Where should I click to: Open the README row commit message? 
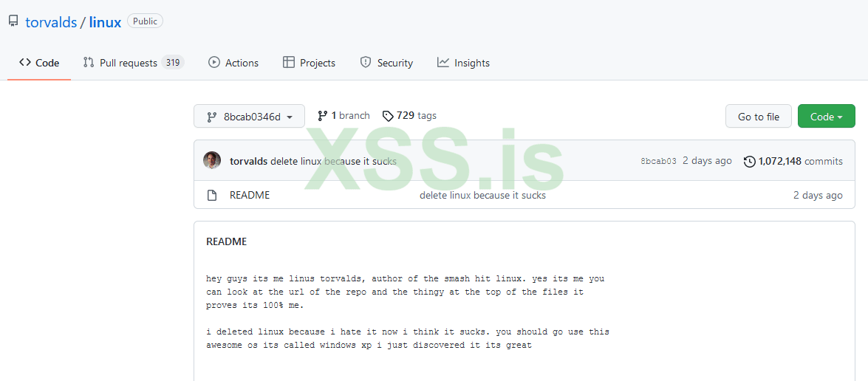tap(482, 195)
